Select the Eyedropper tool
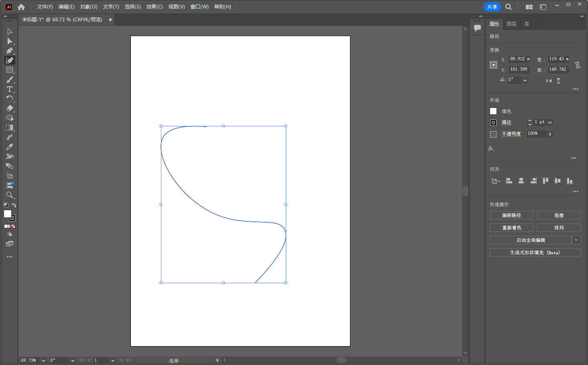The height and width of the screenshot is (365, 588). click(10, 147)
